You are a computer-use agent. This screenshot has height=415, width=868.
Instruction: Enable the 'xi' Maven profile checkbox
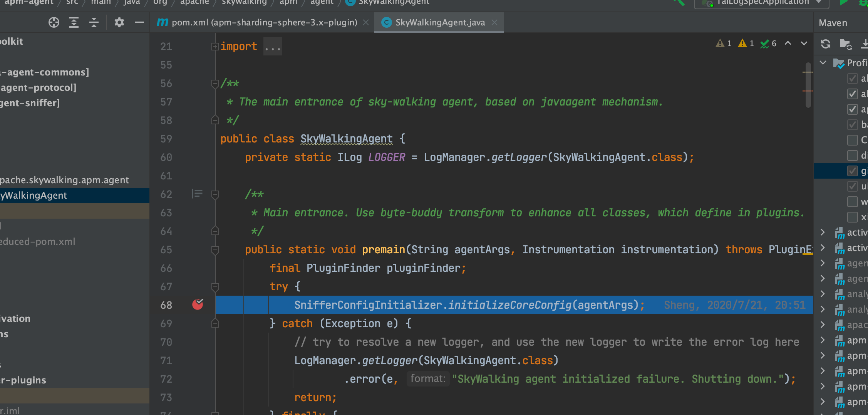point(853,217)
